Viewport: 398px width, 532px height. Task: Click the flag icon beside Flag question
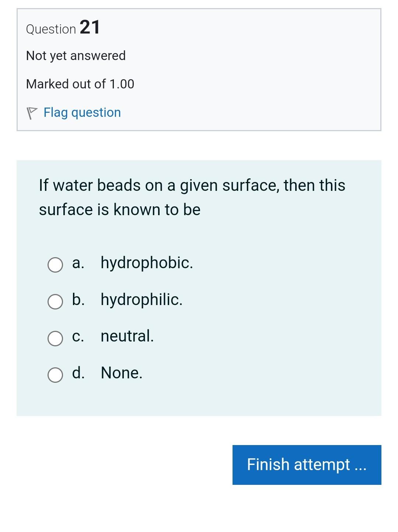32,112
